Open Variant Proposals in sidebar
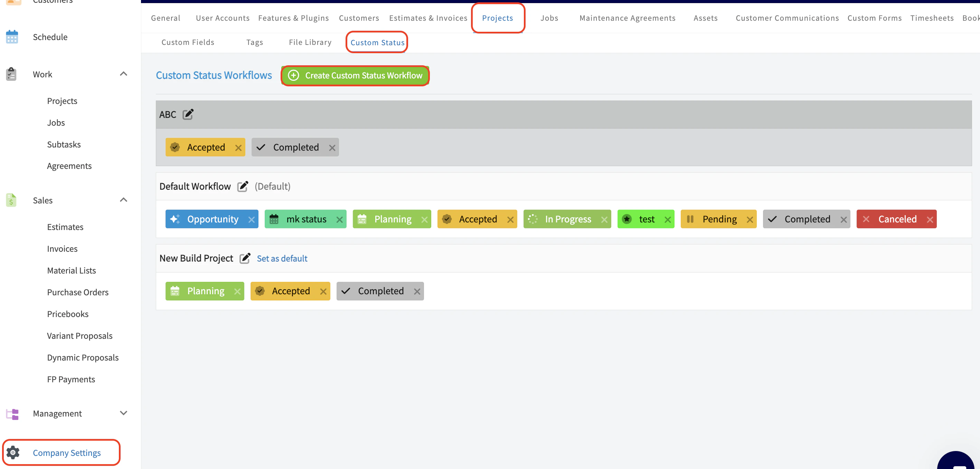This screenshot has height=469, width=980. pos(79,336)
